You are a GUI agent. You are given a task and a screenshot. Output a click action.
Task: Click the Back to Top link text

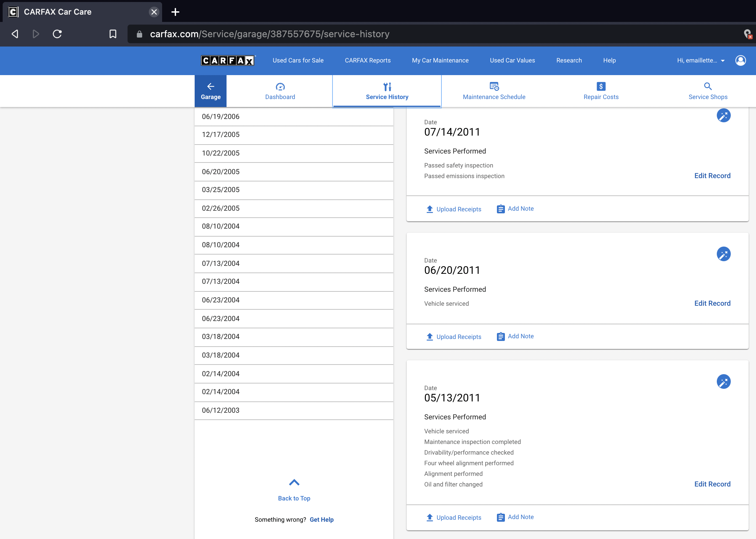[x=294, y=498]
